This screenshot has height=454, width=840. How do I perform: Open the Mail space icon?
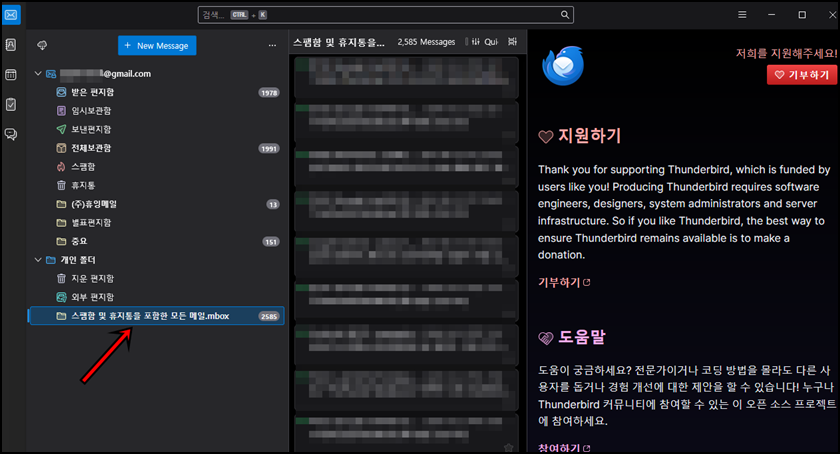11,14
